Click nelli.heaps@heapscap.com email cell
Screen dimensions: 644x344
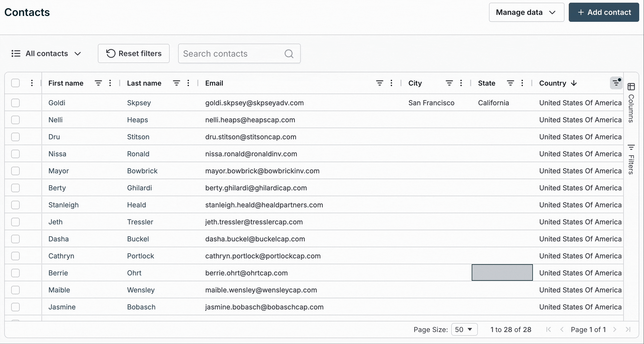[x=250, y=120]
